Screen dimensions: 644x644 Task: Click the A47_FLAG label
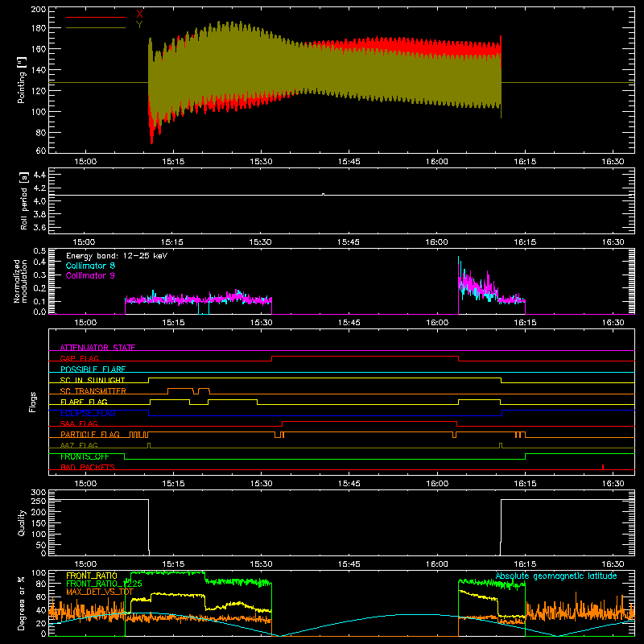[x=79, y=445]
